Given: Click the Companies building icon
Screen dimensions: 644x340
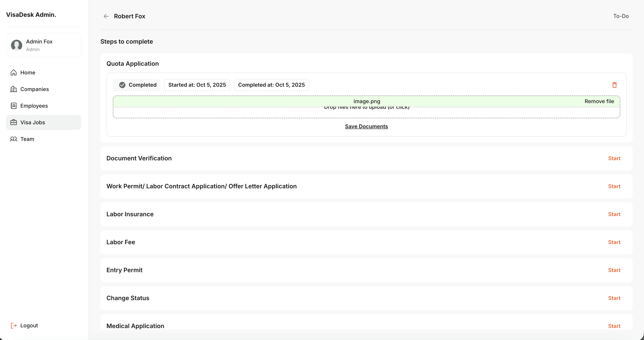Looking at the screenshot, I should coord(14,89).
